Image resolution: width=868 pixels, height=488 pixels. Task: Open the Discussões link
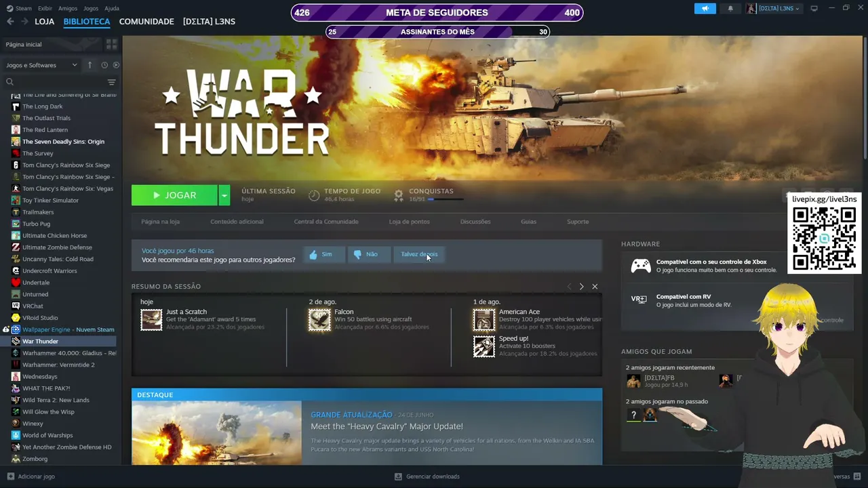tap(475, 222)
